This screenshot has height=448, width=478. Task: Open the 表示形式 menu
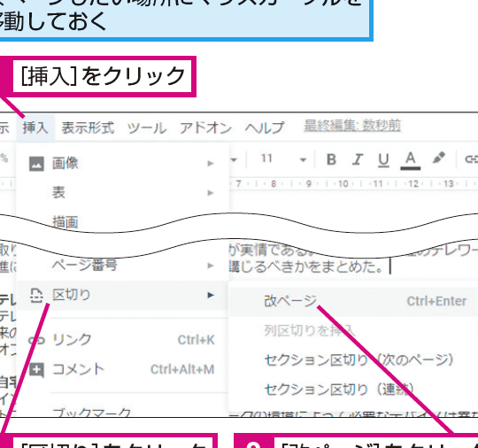click(88, 127)
